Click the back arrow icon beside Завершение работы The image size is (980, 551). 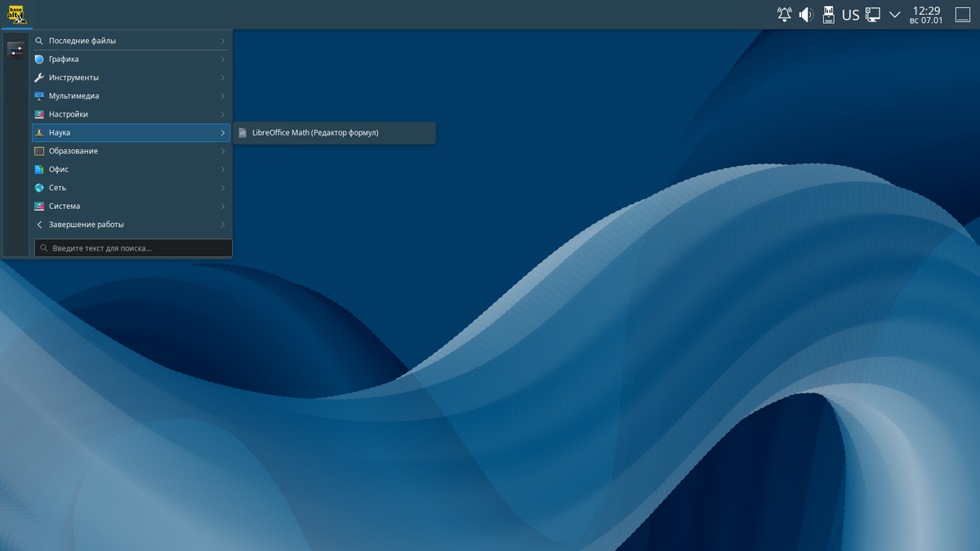pos(39,224)
